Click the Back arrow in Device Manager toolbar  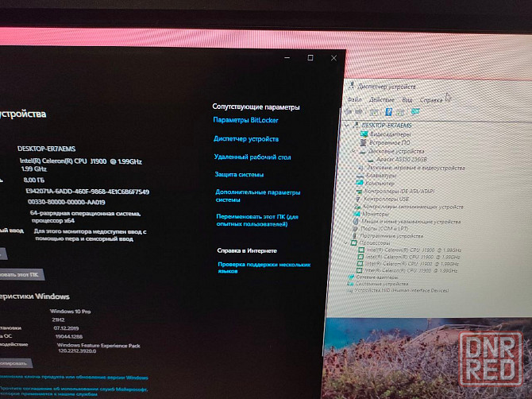348,111
